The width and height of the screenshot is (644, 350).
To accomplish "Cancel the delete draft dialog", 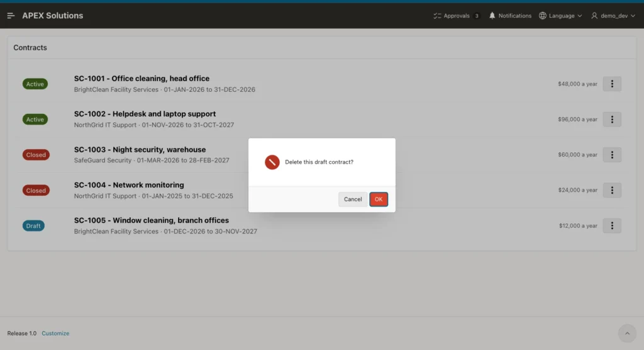I will click(353, 199).
